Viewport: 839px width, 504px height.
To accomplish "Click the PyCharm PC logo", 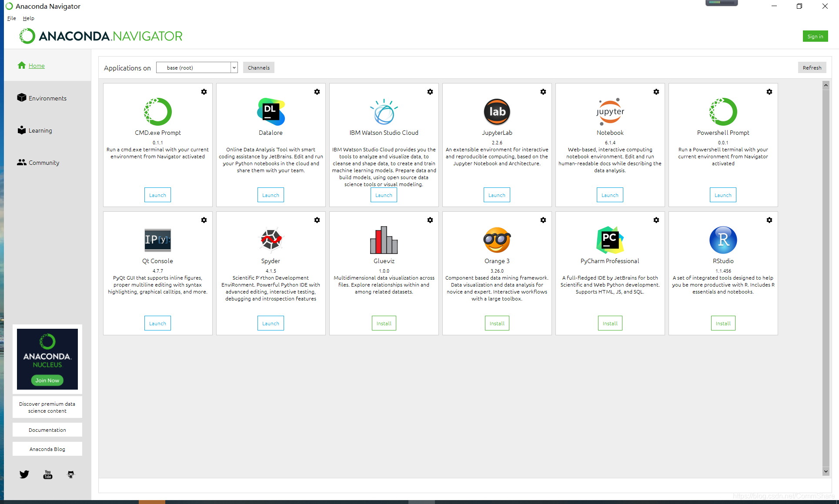I will pos(610,240).
